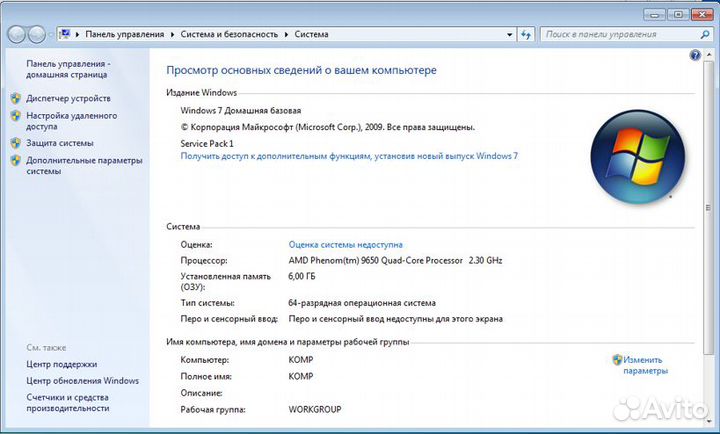This screenshot has width=720, height=434.
Task: Select the Система breadcrumb segment
Action: (311, 34)
